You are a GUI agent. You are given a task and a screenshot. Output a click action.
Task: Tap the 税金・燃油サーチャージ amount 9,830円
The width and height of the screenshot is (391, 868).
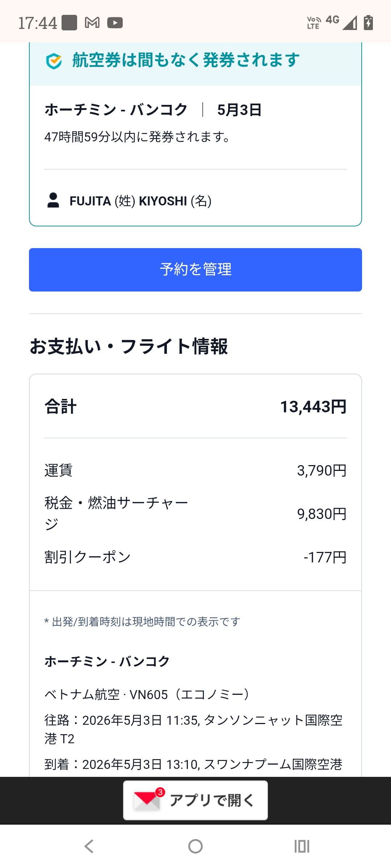(x=321, y=514)
